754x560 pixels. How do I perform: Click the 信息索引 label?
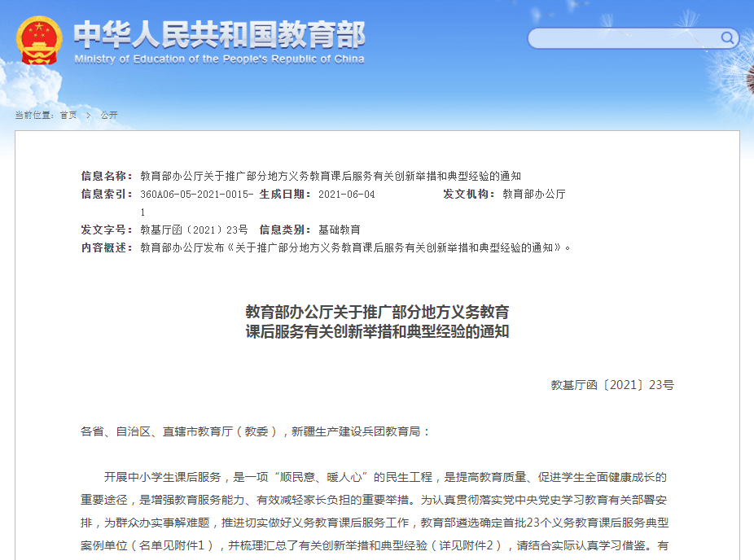[106, 195]
